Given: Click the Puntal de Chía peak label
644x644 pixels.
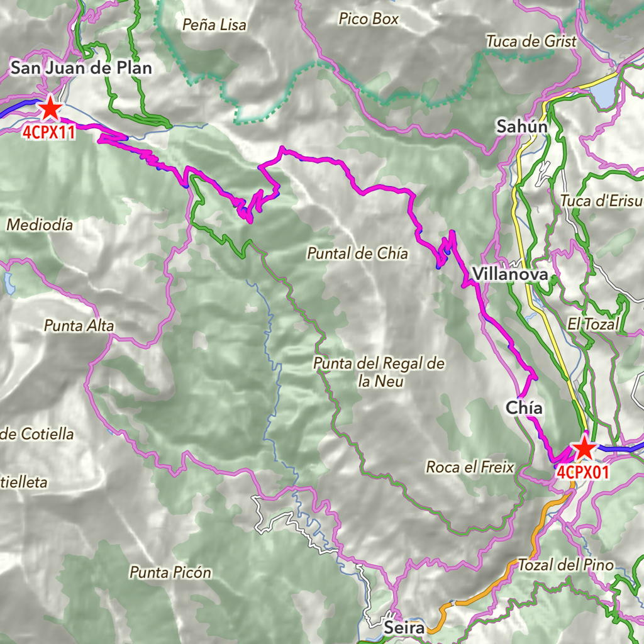Looking at the screenshot, I should point(357,253).
